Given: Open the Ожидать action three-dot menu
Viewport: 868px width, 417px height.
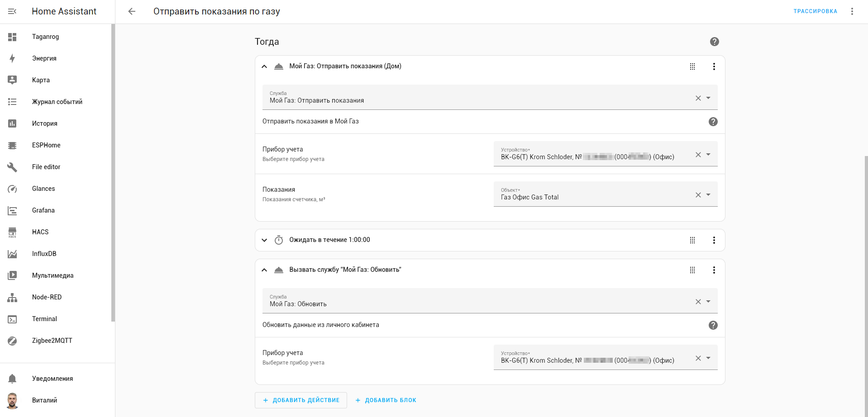Looking at the screenshot, I should [x=714, y=240].
